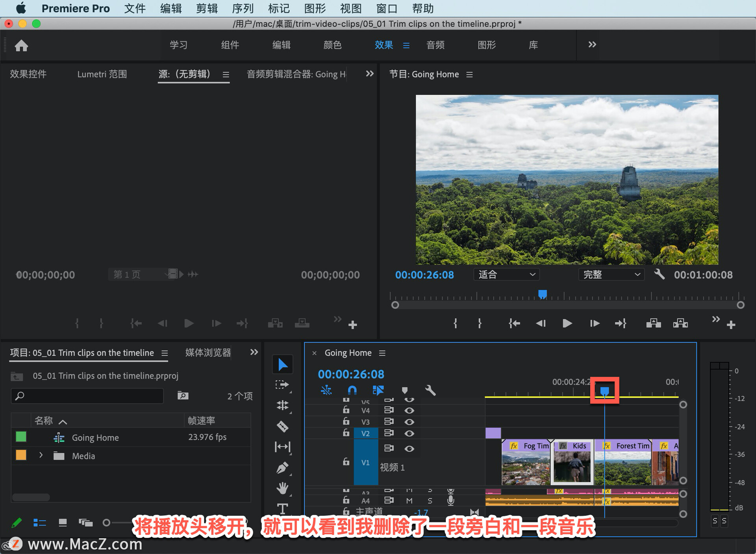Play the Program monitor sequence
The width and height of the screenshot is (756, 554).
click(567, 323)
